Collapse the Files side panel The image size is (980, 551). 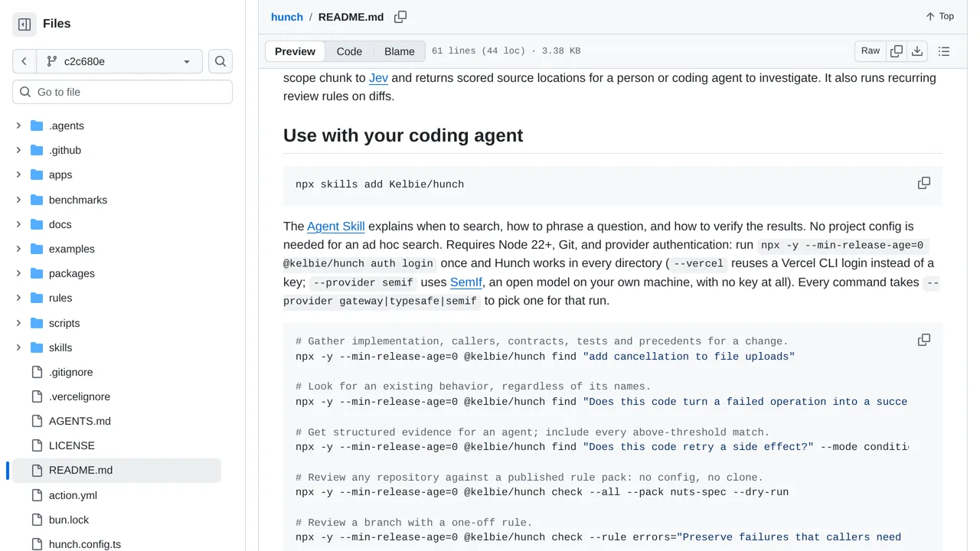pyautogui.click(x=24, y=24)
